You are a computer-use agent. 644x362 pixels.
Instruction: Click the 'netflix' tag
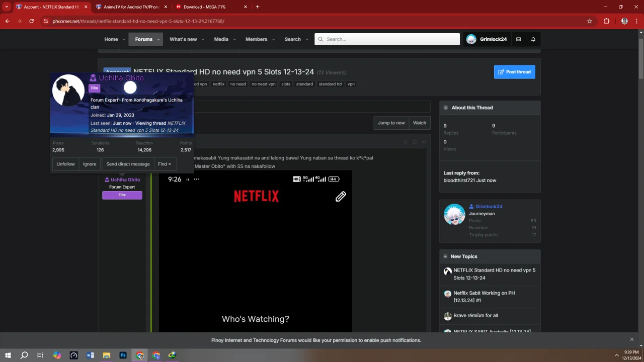click(218, 84)
